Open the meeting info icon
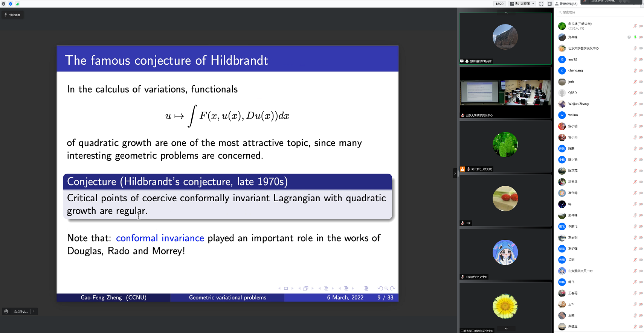 [x=3, y=4]
